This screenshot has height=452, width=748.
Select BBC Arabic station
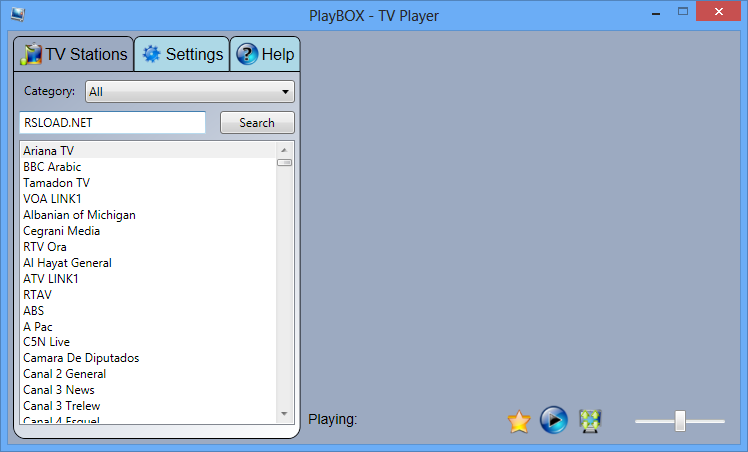tap(148, 167)
